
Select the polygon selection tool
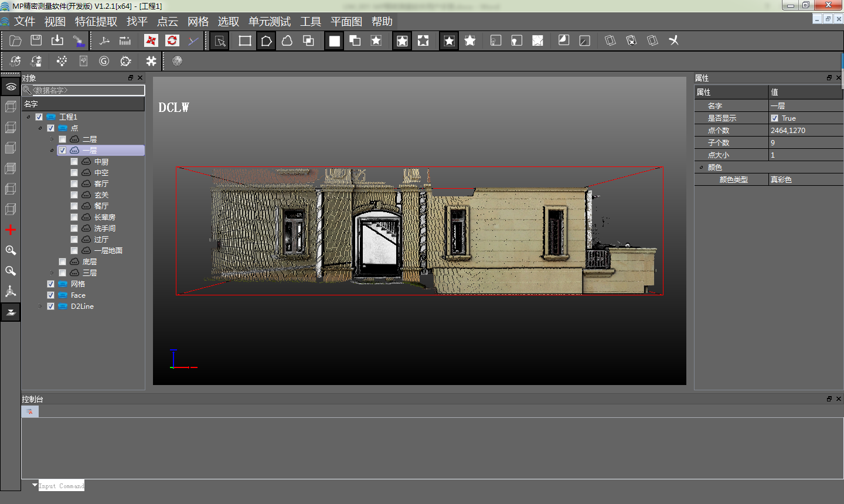pos(266,40)
